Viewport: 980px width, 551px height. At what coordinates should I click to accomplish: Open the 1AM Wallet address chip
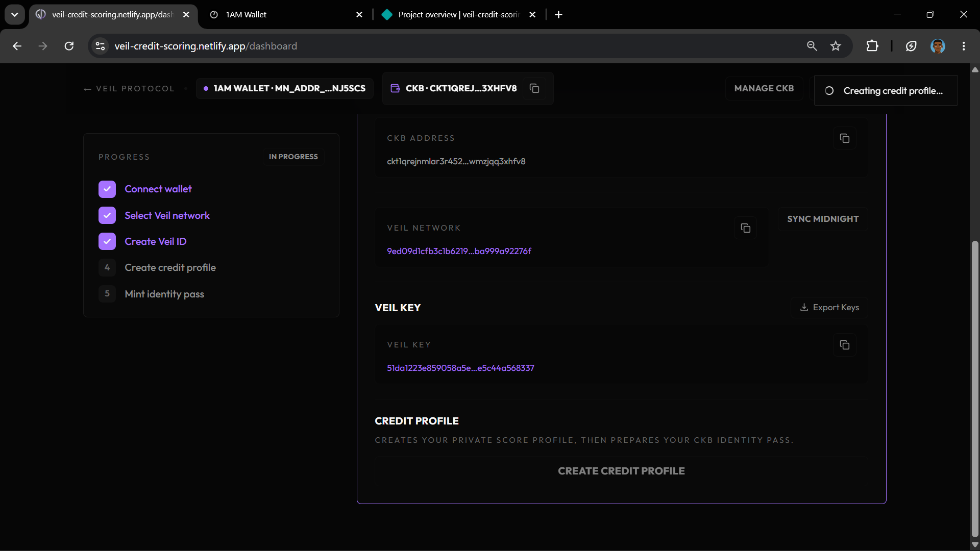pyautogui.click(x=284, y=88)
